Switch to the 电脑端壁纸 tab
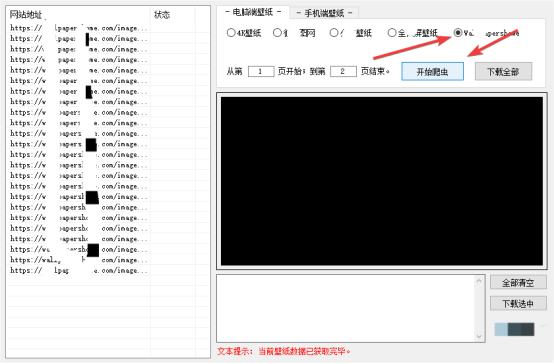The height and width of the screenshot is (364, 554). (x=253, y=12)
